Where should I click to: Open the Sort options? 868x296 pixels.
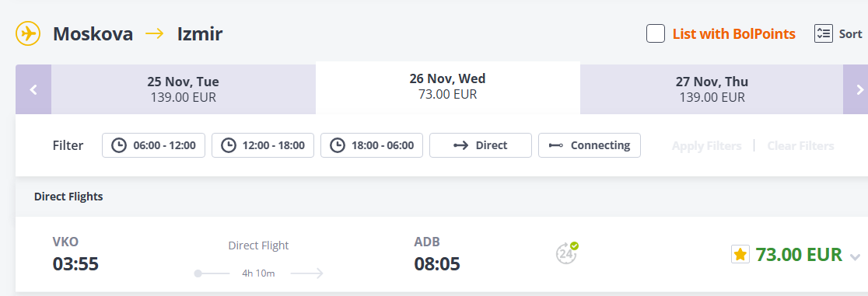pos(838,33)
